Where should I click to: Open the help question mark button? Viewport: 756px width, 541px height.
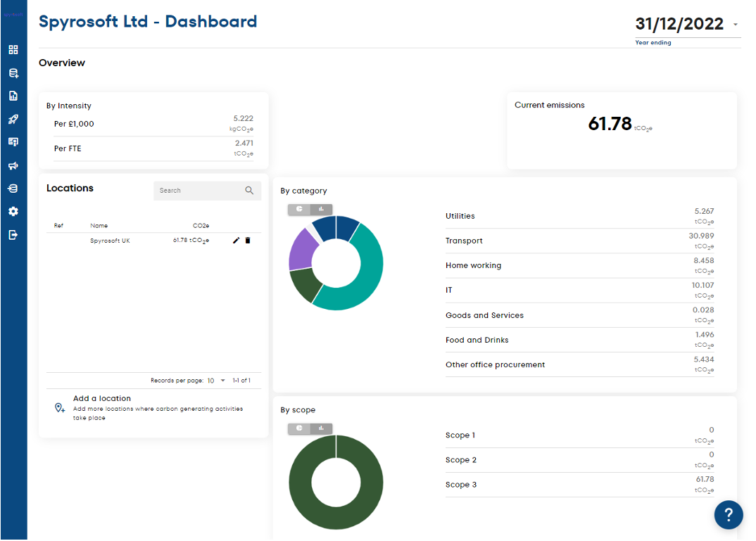729,514
